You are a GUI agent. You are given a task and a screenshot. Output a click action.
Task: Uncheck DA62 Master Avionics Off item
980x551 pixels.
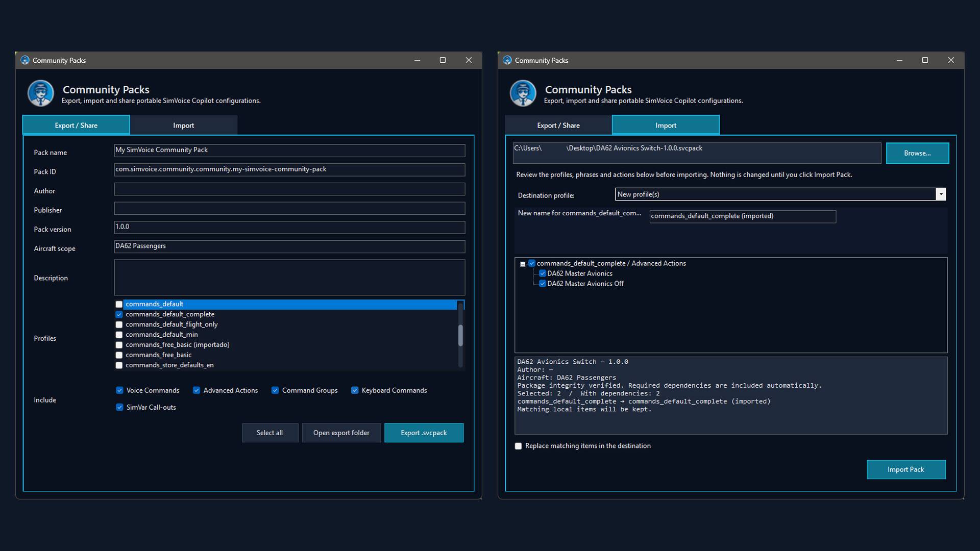tap(543, 284)
